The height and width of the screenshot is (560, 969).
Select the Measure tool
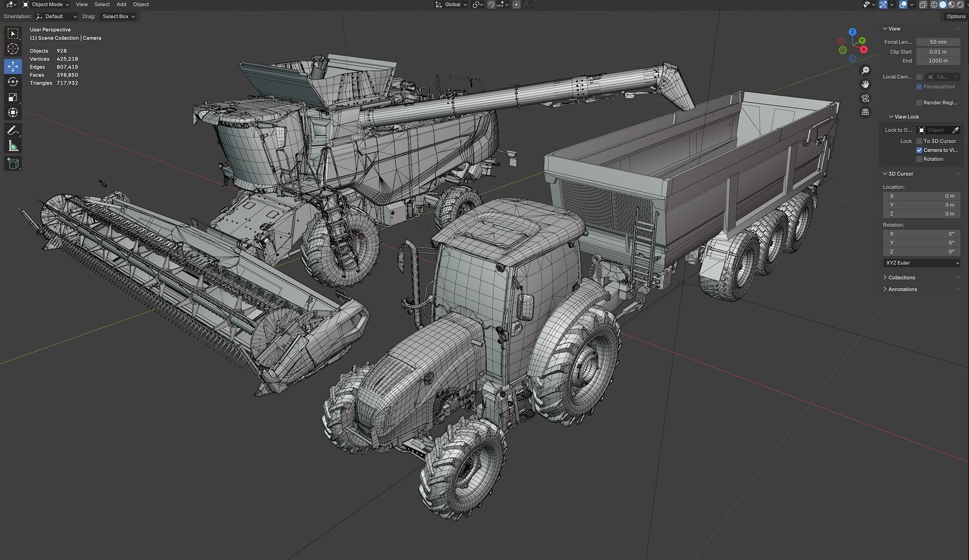[13, 146]
